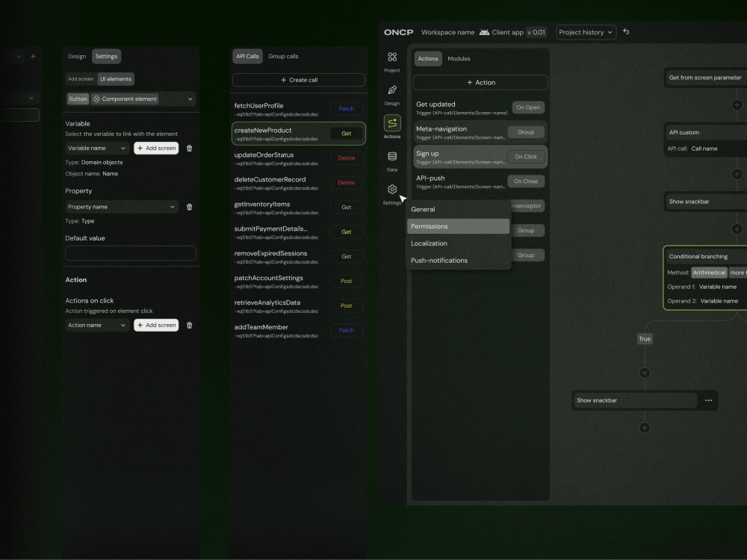Switch to the Modules tab

coord(459,58)
